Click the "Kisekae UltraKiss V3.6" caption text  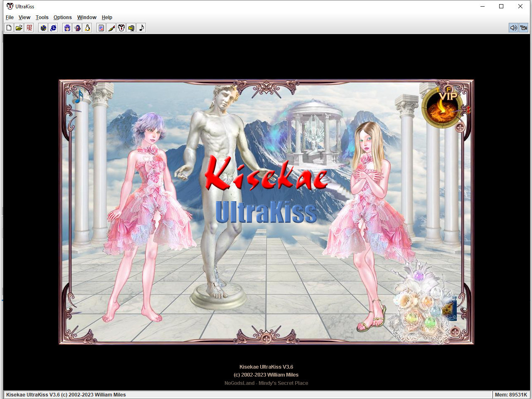point(266,367)
